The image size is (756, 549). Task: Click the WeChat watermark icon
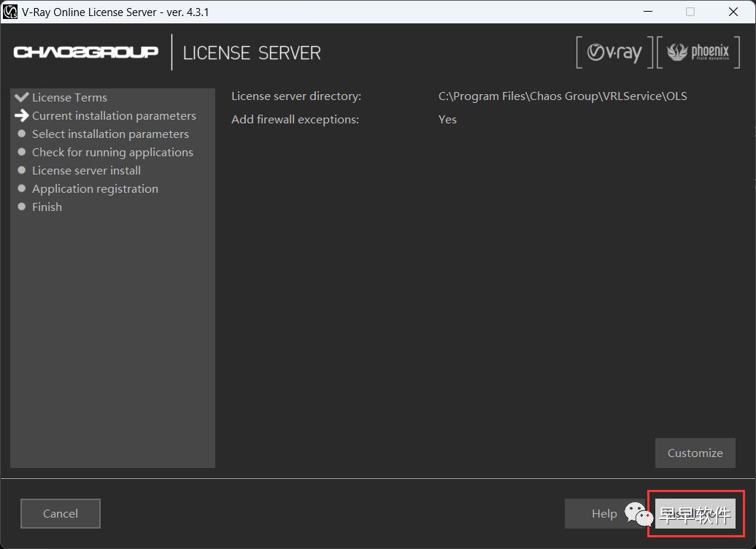pyautogui.click(x=639, y=514)
